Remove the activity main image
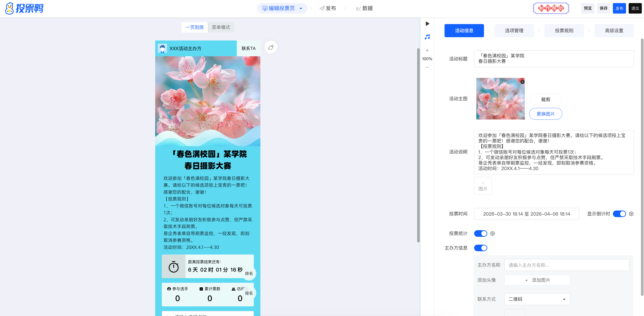 (x=522, y=82)
